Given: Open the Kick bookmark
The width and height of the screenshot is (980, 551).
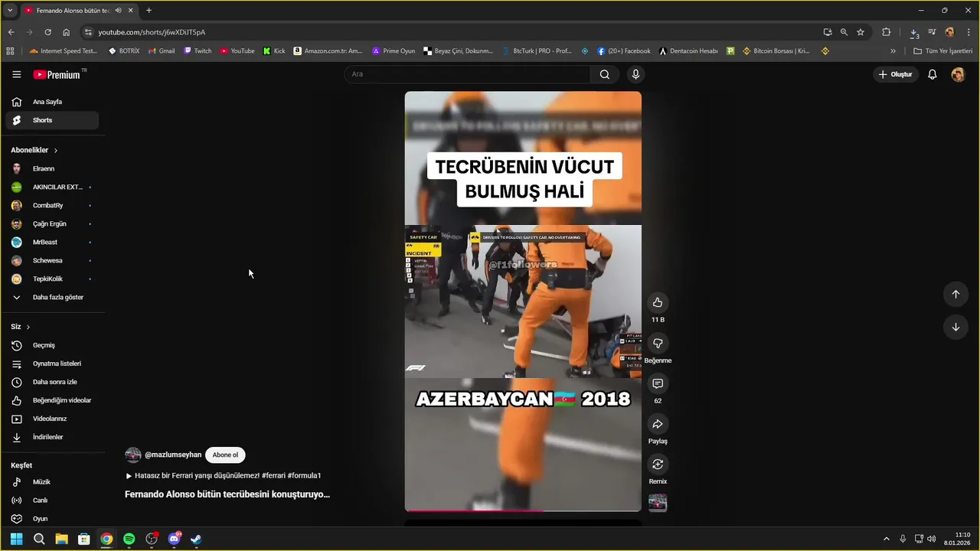Looking at the screenshot, I should coord(273,51).
